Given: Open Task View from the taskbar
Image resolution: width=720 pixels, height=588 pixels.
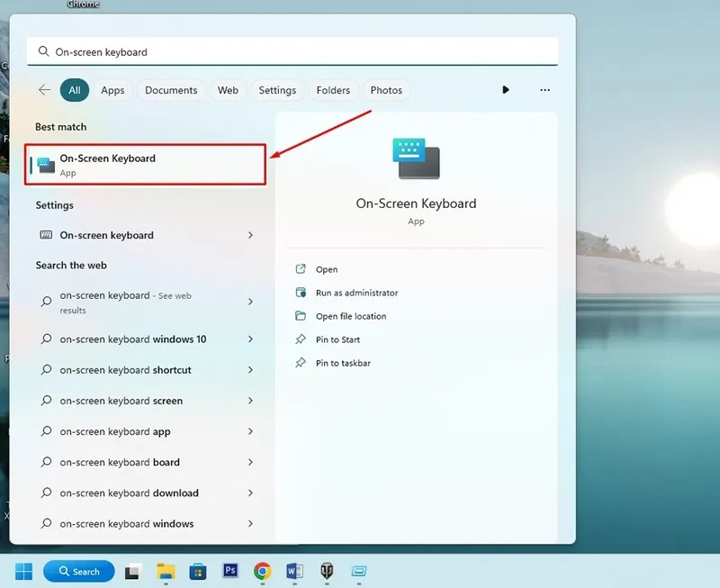Looking at the screenshot, I should coord(133,572).
